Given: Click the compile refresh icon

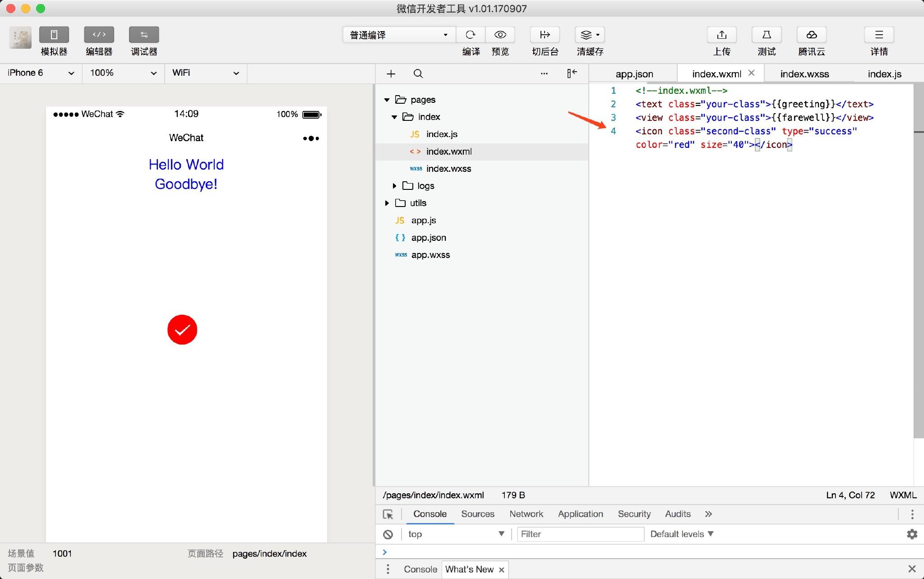Looking at the screenshot, I should click(471, 35).
